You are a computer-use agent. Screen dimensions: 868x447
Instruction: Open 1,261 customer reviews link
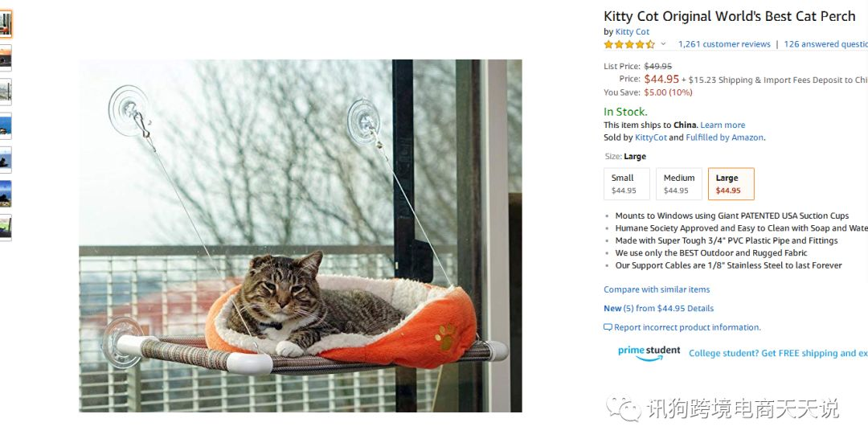coord(724,44)
